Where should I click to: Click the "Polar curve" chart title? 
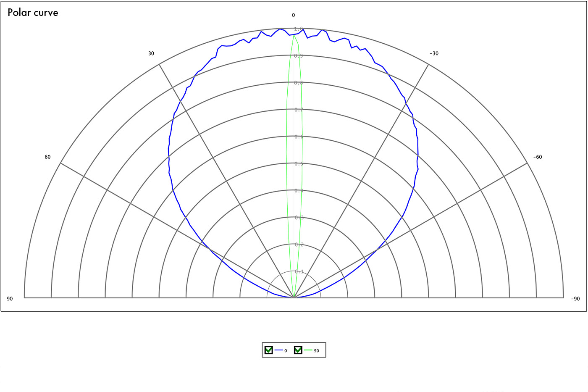[33, 13]
